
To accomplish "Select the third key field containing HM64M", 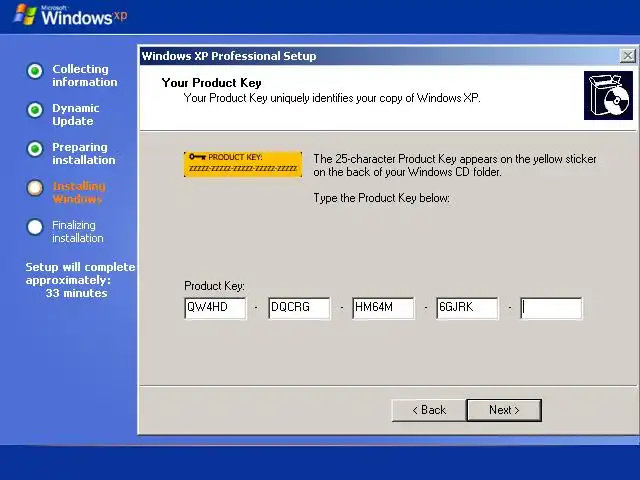I will [383, 308].
